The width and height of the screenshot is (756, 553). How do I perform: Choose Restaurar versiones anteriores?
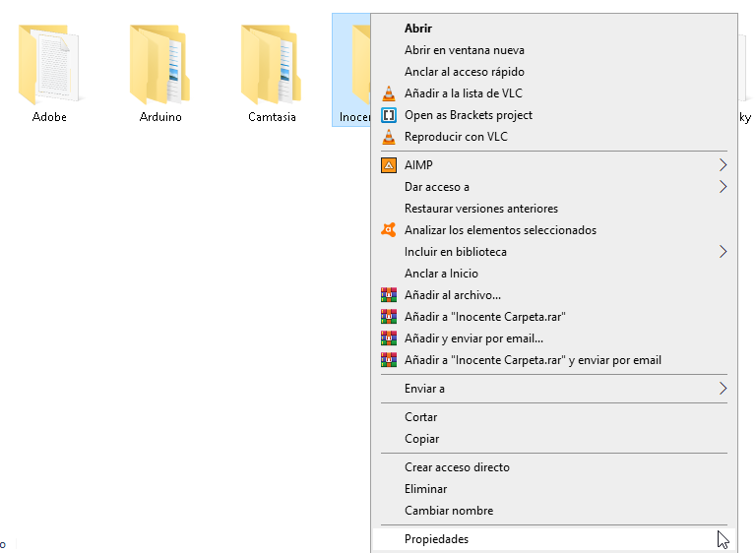(x=554, y=209)
